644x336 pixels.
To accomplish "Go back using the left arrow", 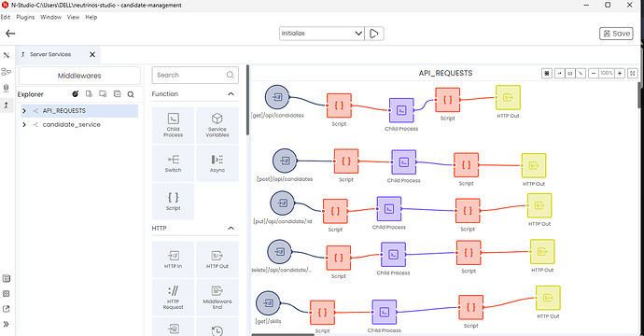I will pyautogui.click(x=10, y=34).
